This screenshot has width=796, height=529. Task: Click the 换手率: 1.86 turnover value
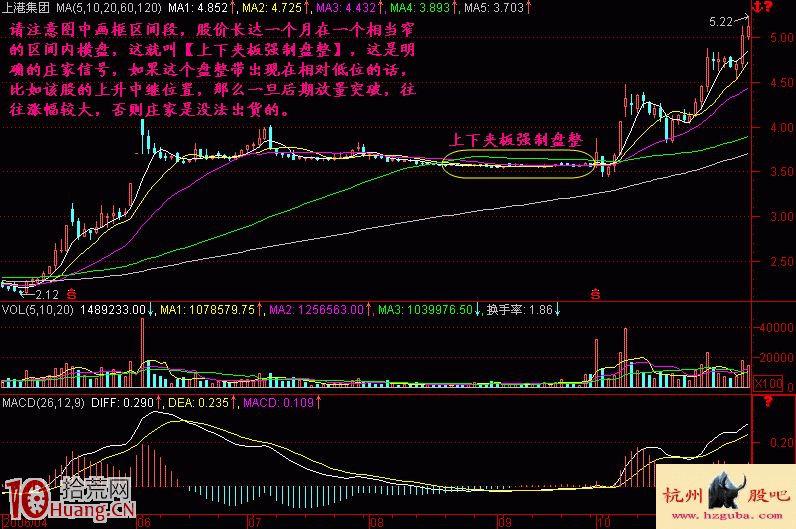(x=519, y=310)
